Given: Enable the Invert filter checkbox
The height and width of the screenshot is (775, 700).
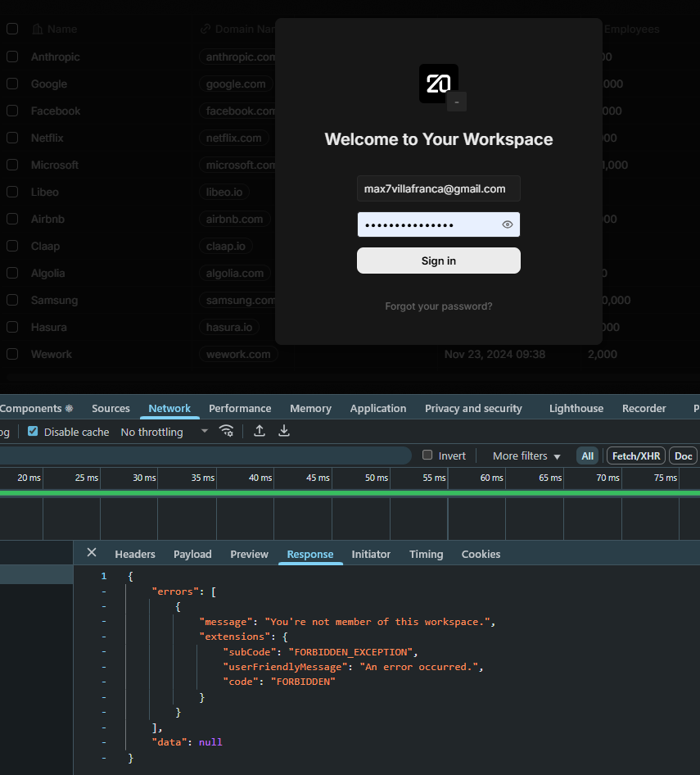Looking at the screenshot, I should 427,455.
